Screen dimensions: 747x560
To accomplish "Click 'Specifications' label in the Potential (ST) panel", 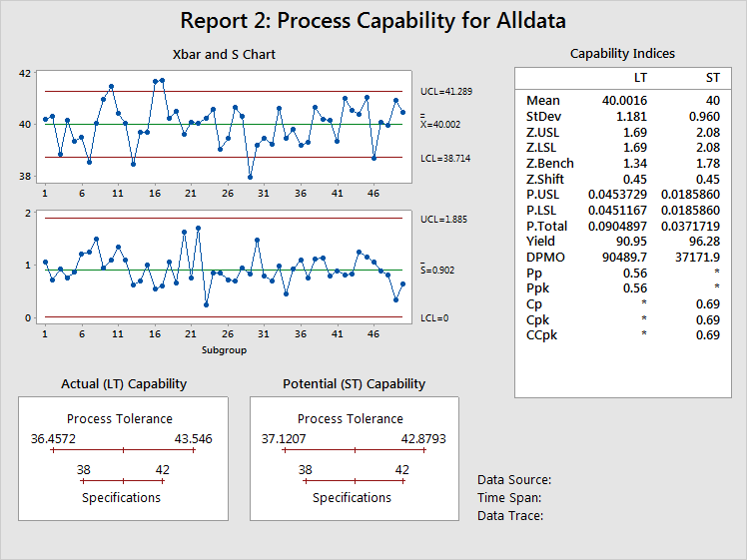I will (352, 498).
